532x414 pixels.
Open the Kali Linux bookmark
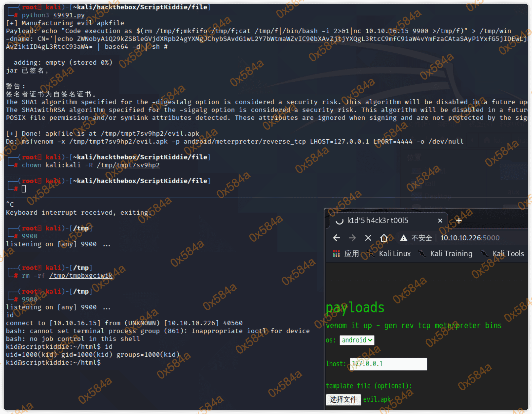394,253
